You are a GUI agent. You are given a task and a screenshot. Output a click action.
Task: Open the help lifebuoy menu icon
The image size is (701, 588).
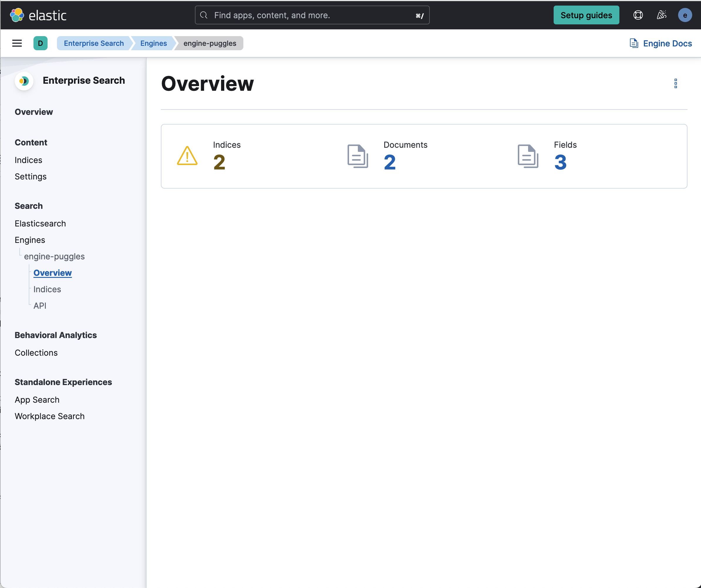(x=638, y=15)
